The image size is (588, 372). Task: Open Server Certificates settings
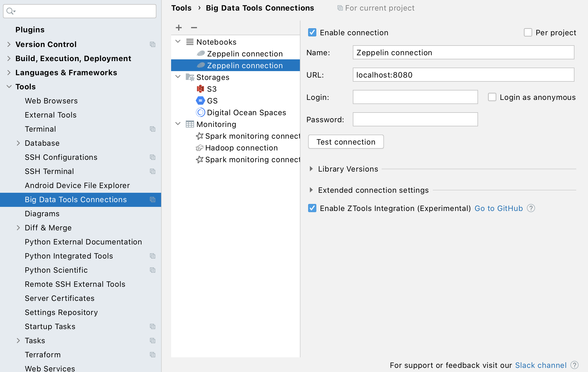60,298
